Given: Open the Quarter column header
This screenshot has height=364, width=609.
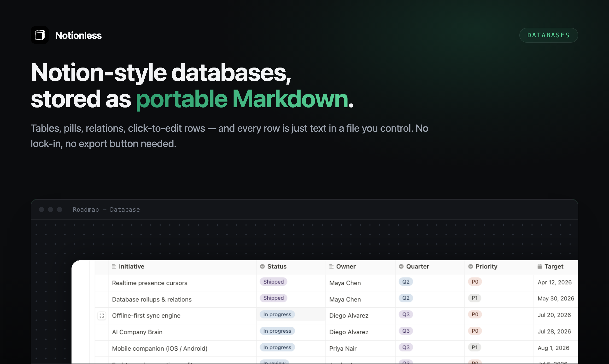Looking at the screenshot, I should coord(430,267).
